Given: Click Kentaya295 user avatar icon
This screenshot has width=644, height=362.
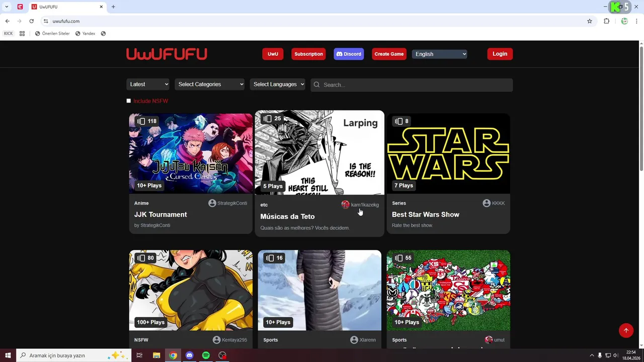Looking at the screenshot, I should point(217,340).
